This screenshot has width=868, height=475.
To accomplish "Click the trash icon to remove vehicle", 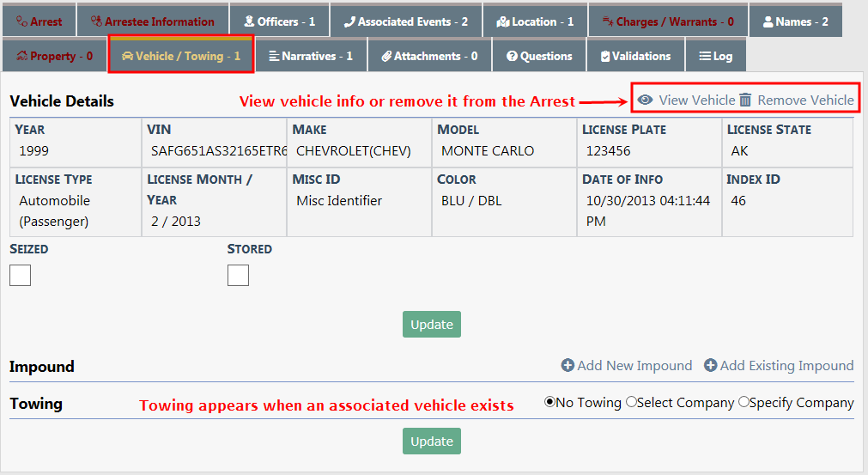I will click(x=745, y=100).
